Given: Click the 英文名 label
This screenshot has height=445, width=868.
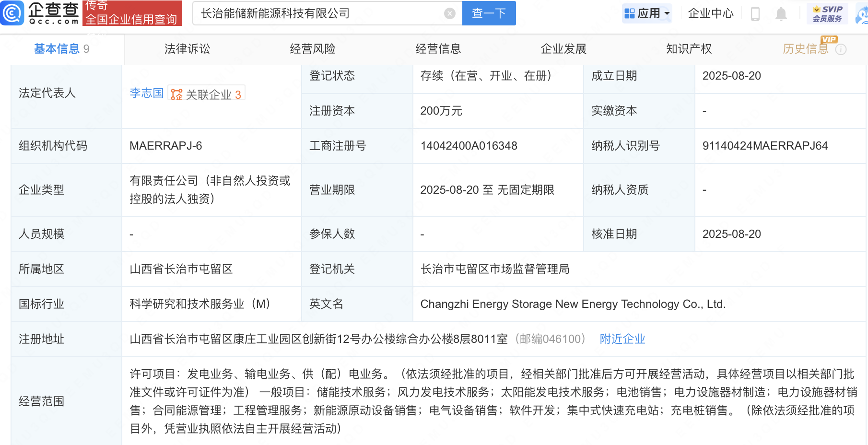Looking at the screenshot, I should (x=326, y=304).
